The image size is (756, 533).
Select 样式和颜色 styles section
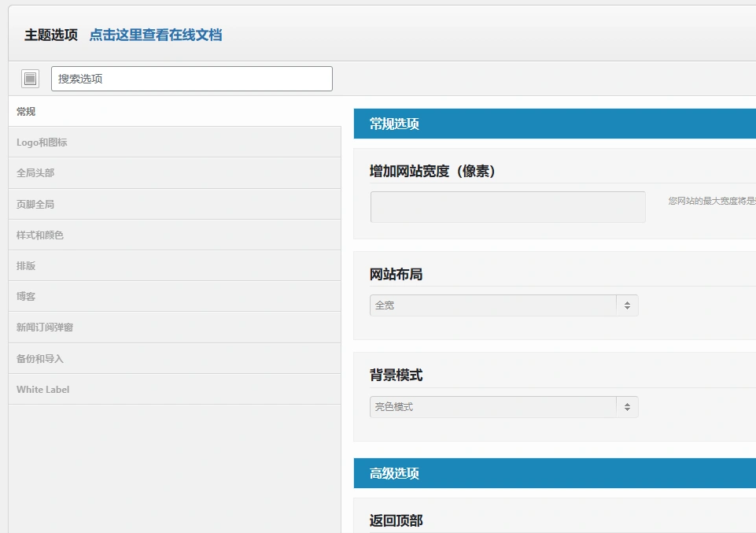pyautogui.click(x=39, y=235)
